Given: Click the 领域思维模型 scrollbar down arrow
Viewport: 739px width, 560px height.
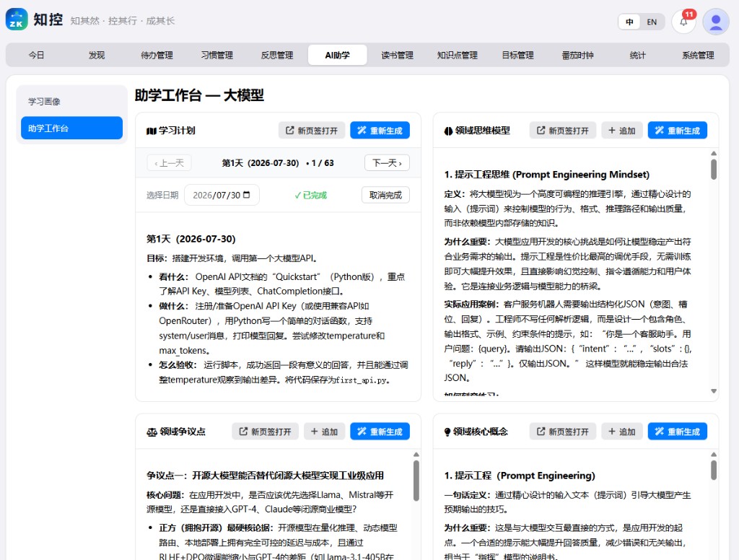Looking at the screenshot, I should click(714, 391).
